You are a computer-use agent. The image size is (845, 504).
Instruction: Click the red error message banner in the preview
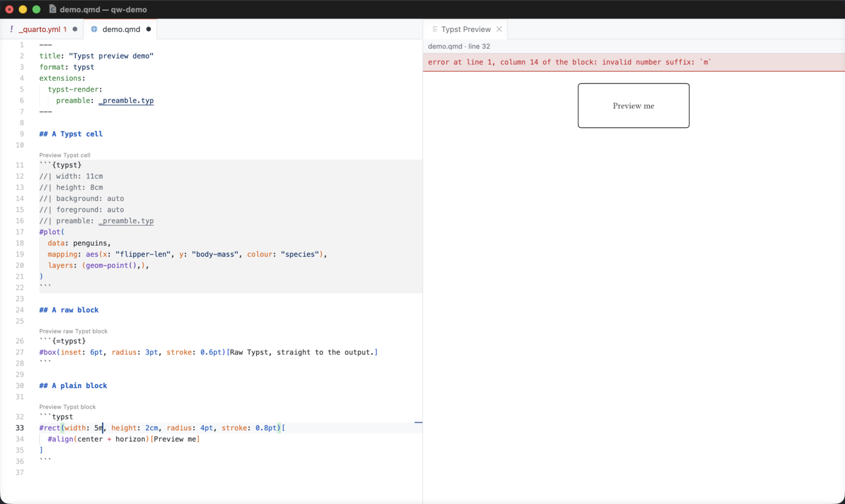click(634, 62)
